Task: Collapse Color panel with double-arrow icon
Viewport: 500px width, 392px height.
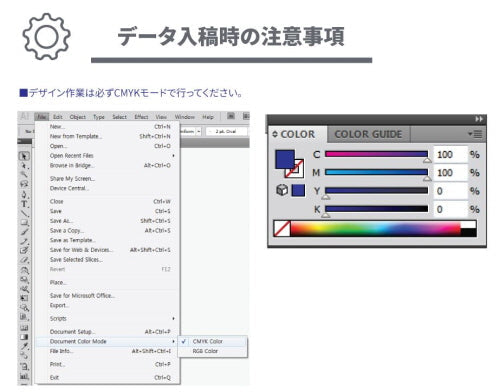Action: 479,119
